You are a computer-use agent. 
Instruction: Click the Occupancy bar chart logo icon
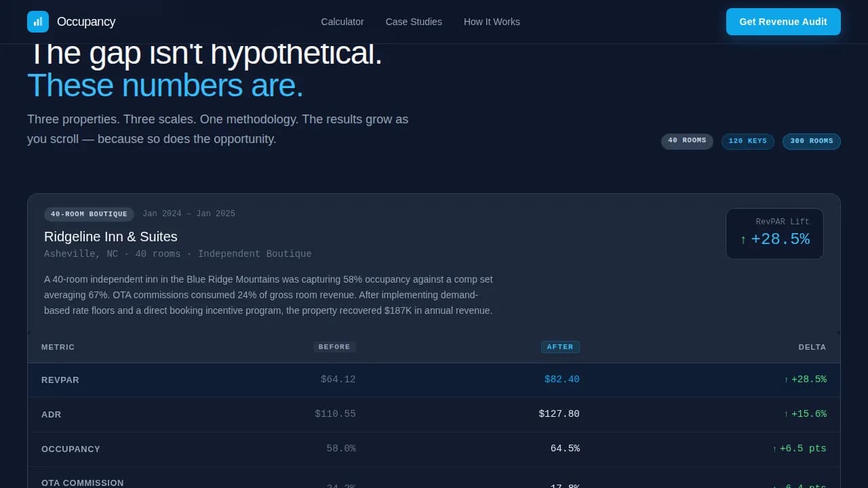[38, 22]
